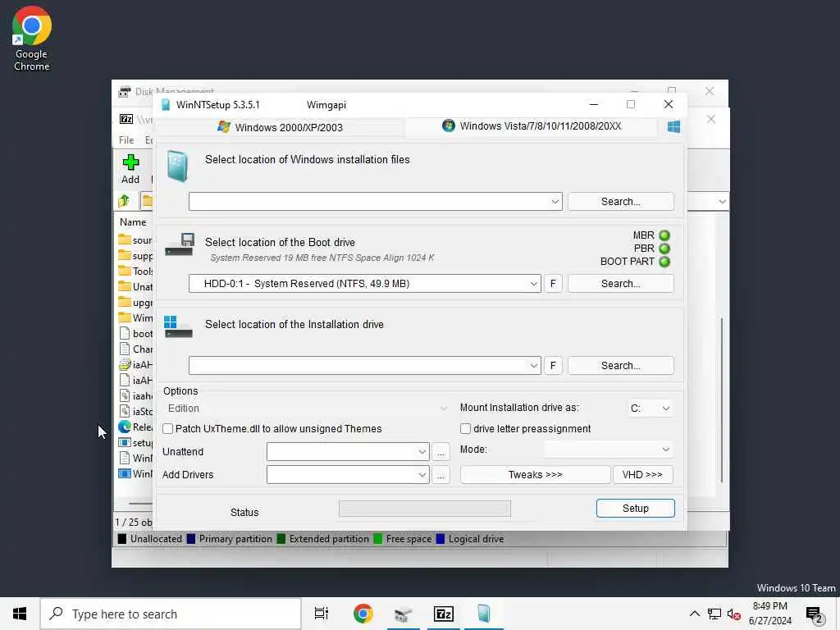Click the taskbar search box
840x630 pixels.
[171, 614]
